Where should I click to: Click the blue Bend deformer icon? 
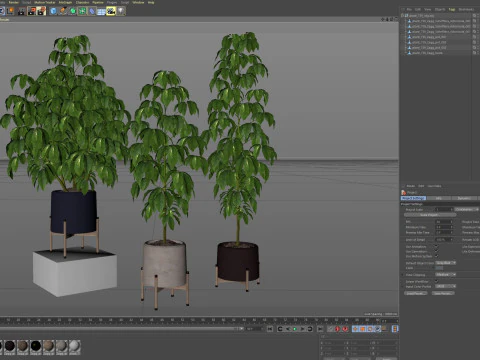(92, 11)
